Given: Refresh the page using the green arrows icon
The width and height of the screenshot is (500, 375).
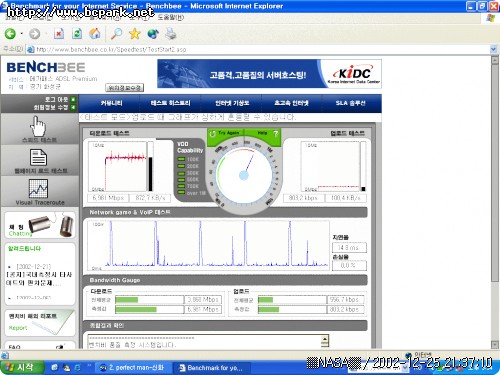Looking at the screenshot, I should [x=77, y=33].
